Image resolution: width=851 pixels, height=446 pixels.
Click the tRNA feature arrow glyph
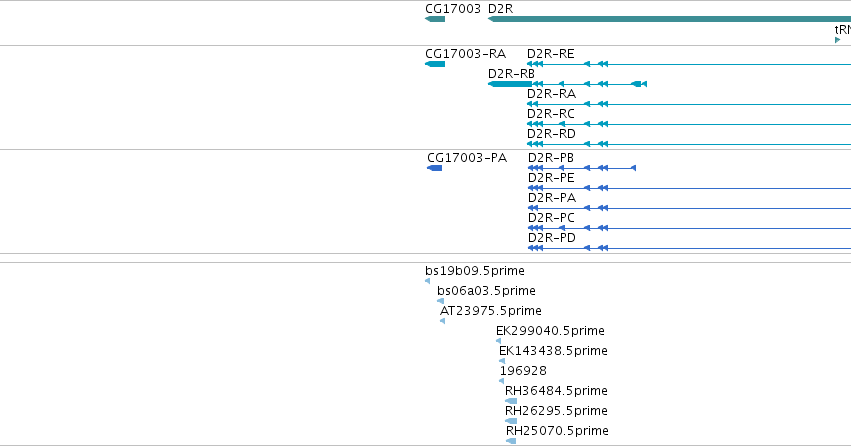(x=837, y=40)
